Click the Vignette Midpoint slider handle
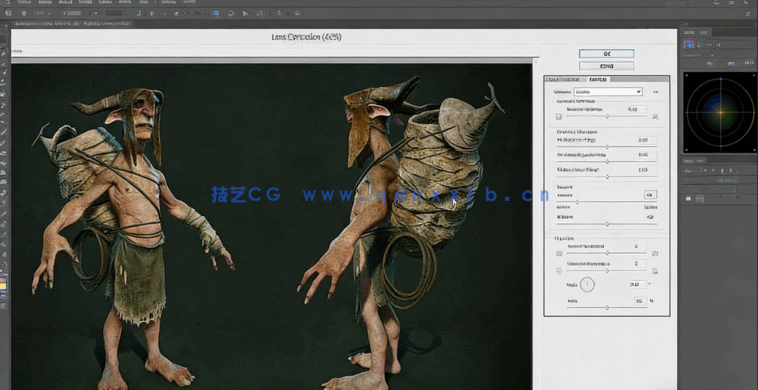The width and height of the screenshot is (758, 390). 607,224
